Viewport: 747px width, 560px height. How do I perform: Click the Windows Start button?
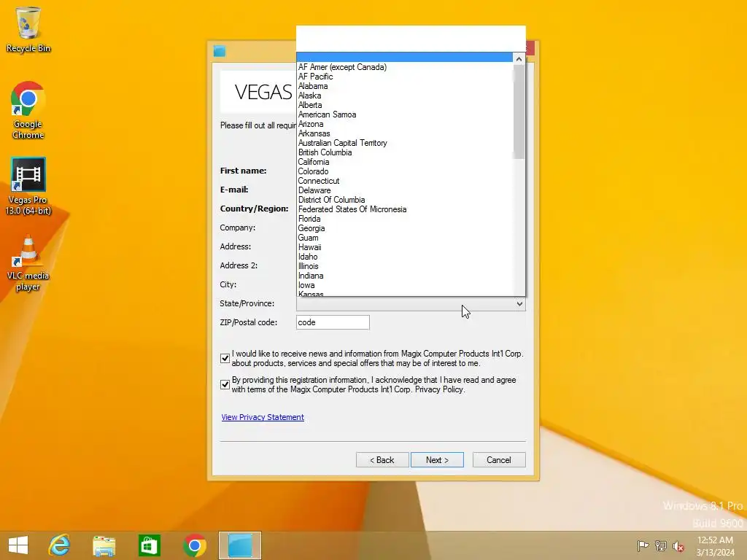18,545
